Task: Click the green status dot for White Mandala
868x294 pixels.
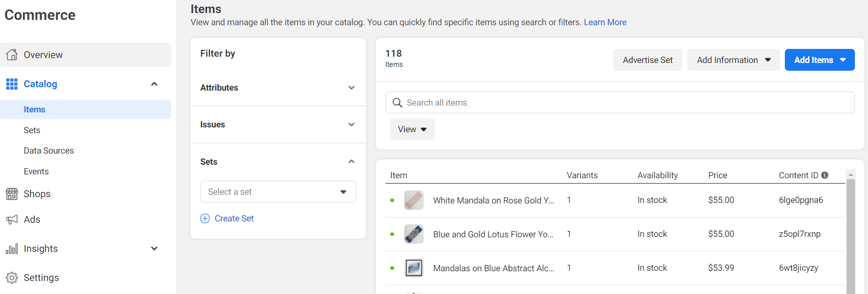Action: pos(392,200)
